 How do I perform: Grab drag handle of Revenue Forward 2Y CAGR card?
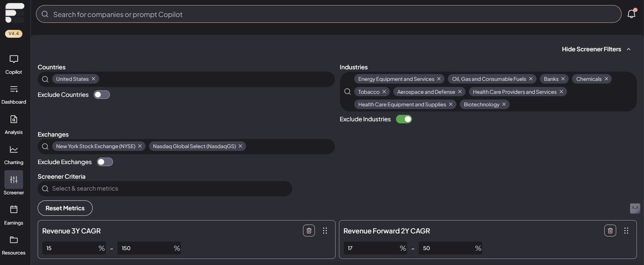tap(626, 231)
